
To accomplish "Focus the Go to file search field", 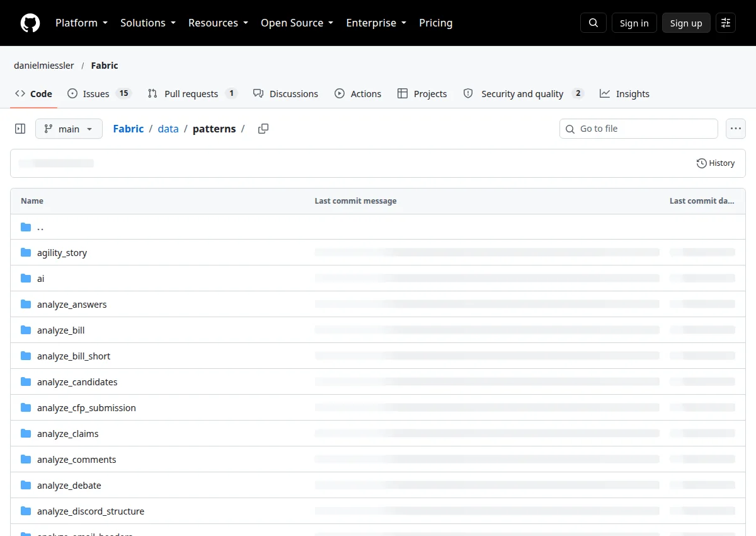I will click(639, 129).
